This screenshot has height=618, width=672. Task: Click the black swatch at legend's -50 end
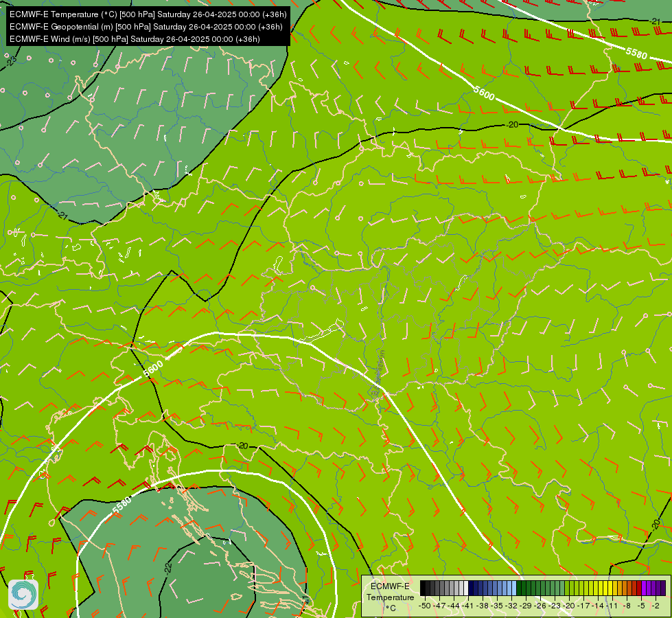click(x=423, y=588)
